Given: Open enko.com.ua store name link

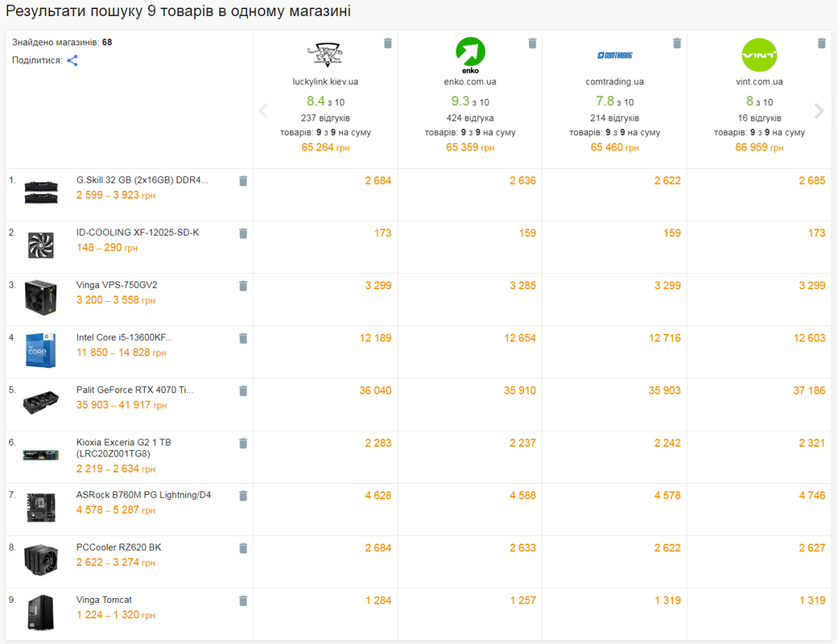Looking at the screenshot, I should point(470,82).
